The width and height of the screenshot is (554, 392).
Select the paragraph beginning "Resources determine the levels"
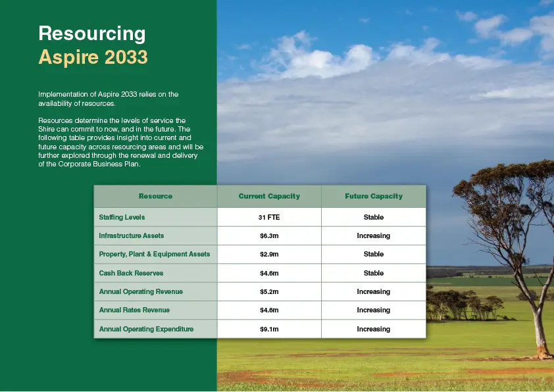coord(121,142)
